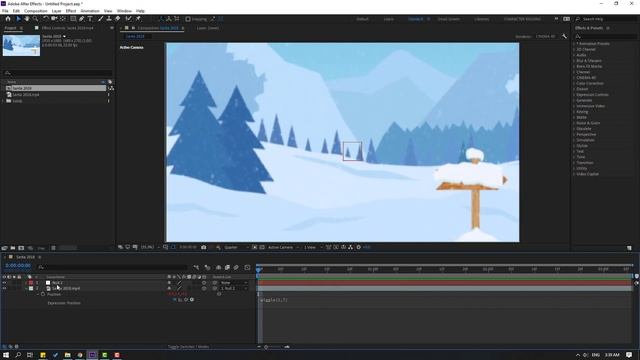640x360 pixels.
Task: Open the Active Camera view dropdown
Action: click(x=283, y=247)
